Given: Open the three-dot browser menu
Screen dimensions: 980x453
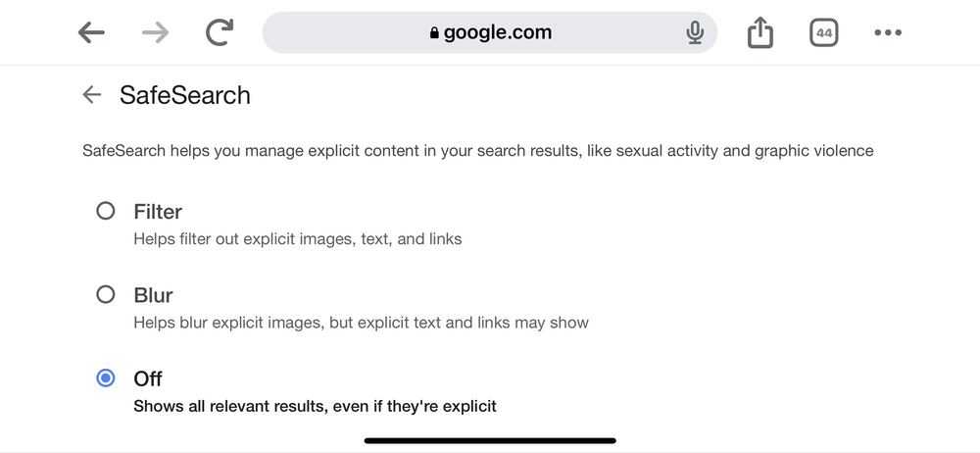Looking at the screenshot, I should point(888,32).
